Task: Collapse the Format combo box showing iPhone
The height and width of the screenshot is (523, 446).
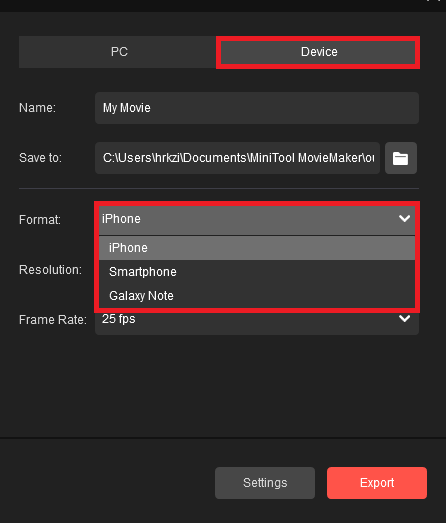Action: [257, 220]
